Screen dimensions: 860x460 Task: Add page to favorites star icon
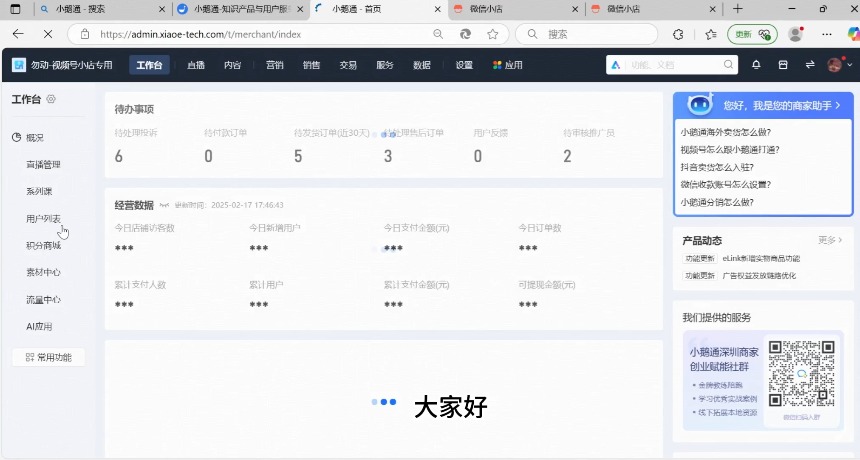(493, 34)
